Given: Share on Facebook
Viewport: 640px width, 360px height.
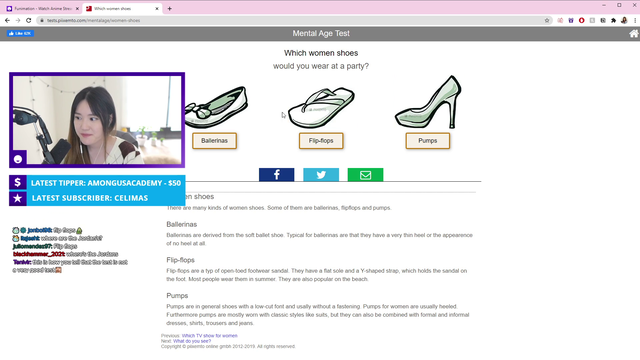Looking at the screenshot, I should pos(276,175).
